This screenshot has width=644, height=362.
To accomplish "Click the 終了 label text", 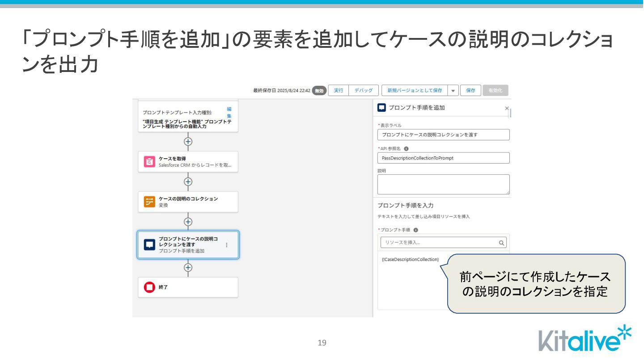I will [163, 287].
